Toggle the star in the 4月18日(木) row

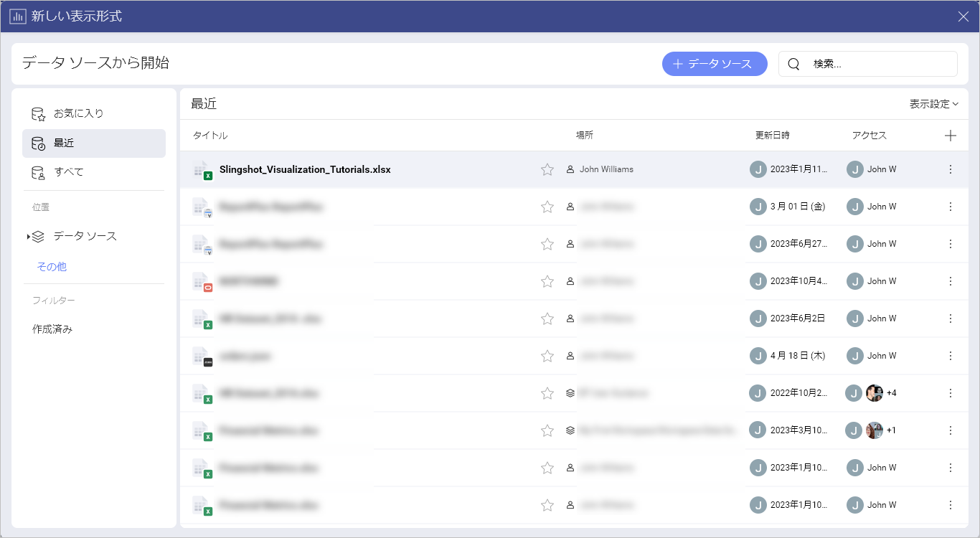tap(547, 356)
